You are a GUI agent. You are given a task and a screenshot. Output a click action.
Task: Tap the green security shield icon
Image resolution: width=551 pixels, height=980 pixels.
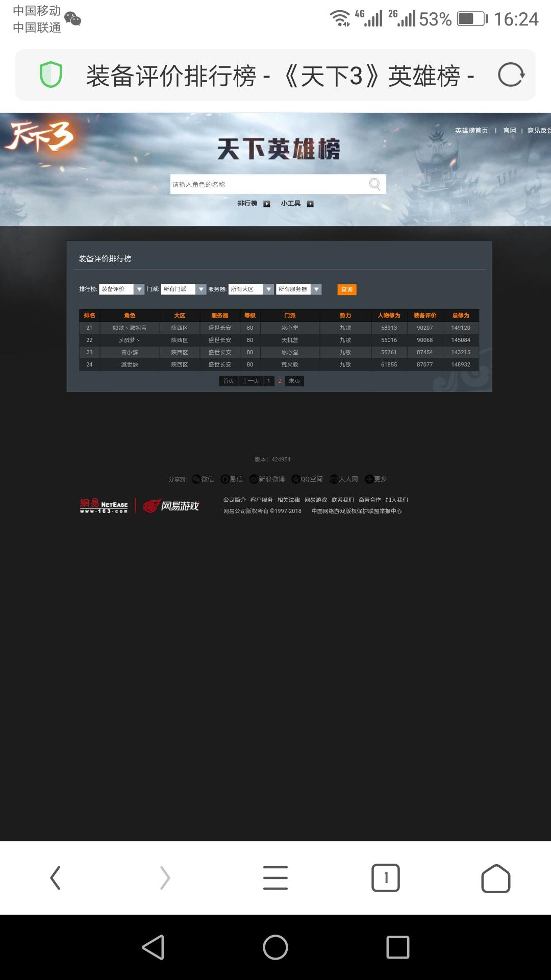tap(51, 75)
